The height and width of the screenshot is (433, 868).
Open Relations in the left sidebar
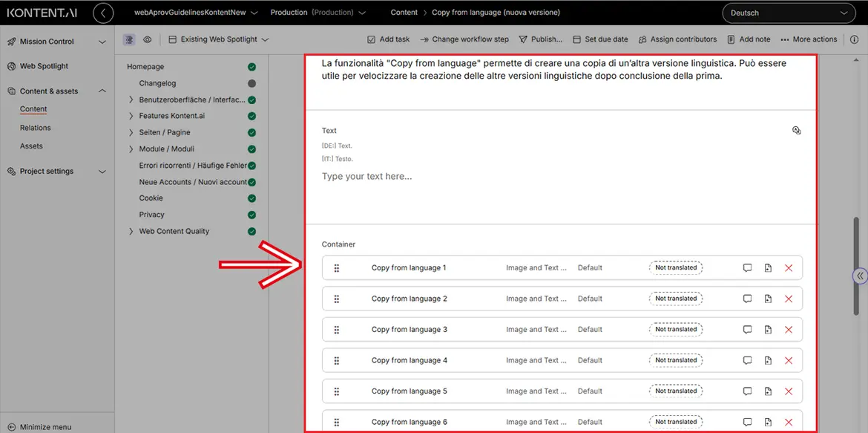(35, 128)
